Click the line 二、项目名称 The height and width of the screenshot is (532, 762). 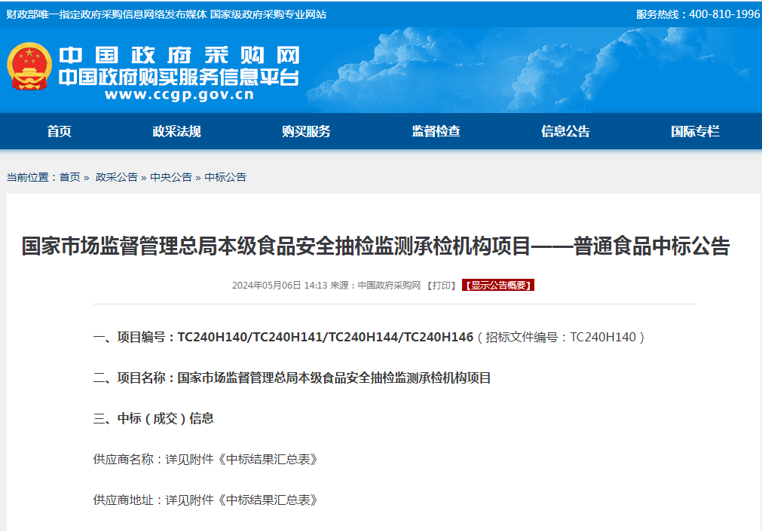(292, 378)
